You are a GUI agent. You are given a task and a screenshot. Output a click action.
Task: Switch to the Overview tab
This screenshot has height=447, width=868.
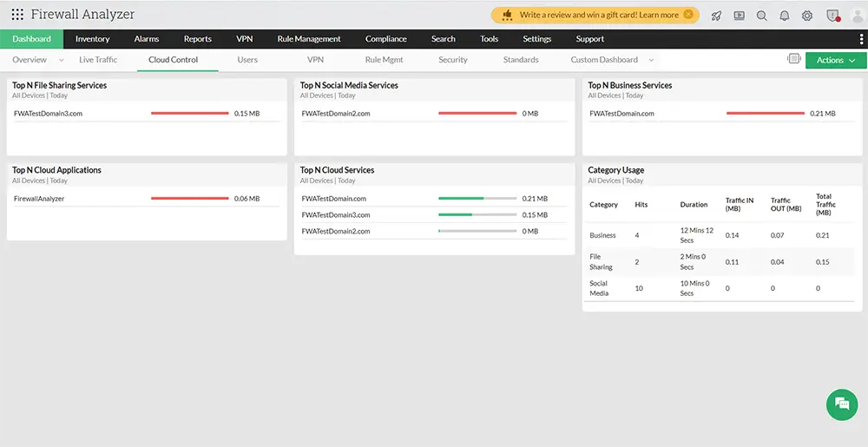coord(30,60)
